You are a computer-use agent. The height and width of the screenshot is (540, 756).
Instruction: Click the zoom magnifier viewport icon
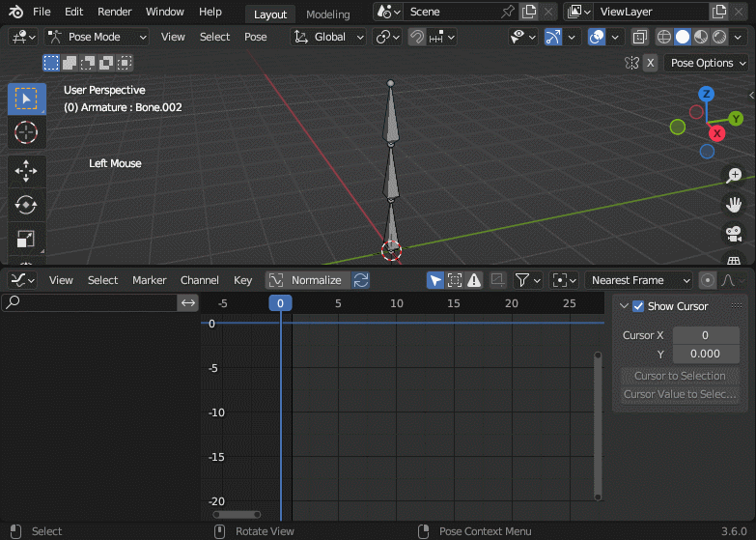click(x=734, y=175)
